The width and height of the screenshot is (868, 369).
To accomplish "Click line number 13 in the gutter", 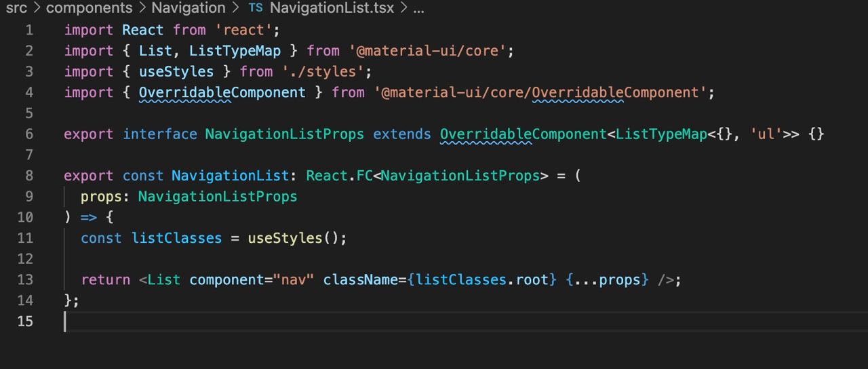I will (x=25, y=279).
